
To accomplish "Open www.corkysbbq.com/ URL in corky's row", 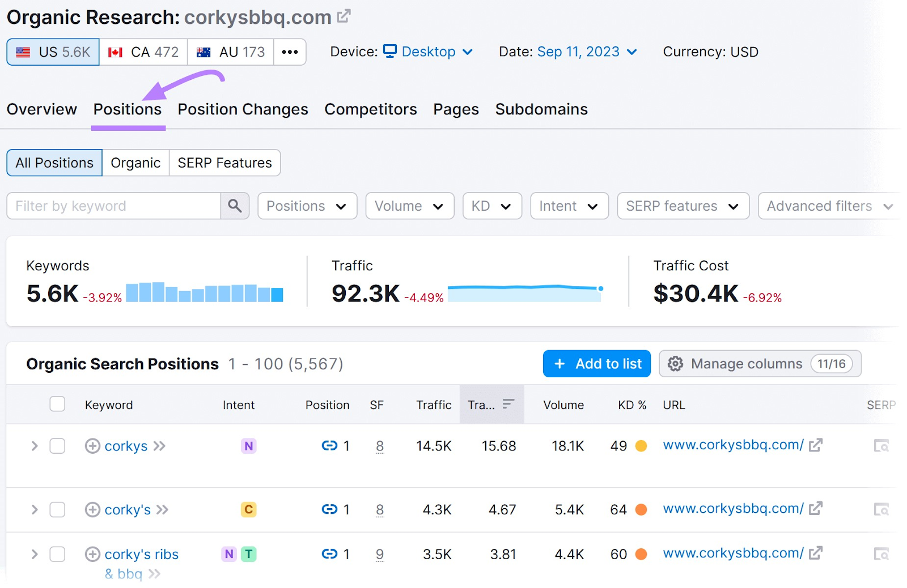I will [733, 509].
